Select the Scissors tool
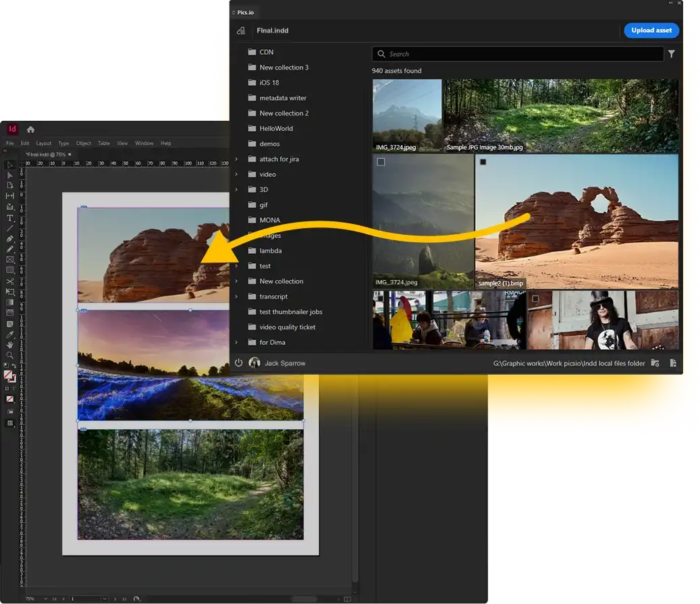700x604 pixels. [10, 281]
